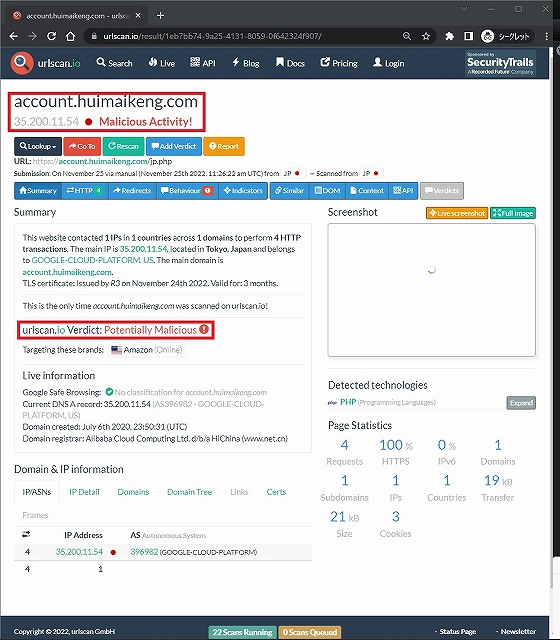Select the Behaviour tab

(187, 191)
